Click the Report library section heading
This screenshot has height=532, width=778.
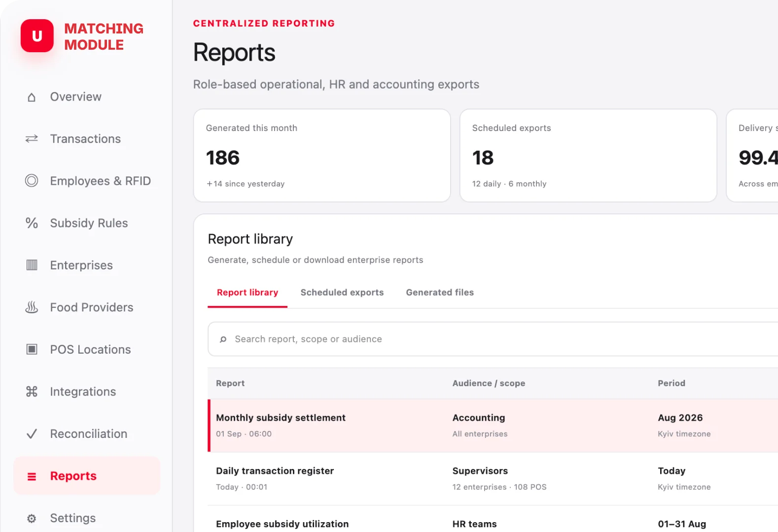[x=250, y=239]
